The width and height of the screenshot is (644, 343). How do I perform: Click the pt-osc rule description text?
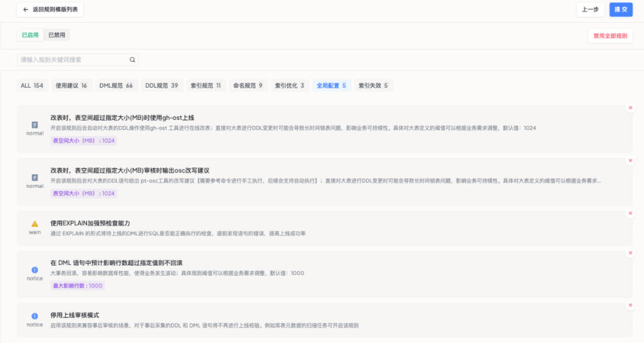pos(326,180)
